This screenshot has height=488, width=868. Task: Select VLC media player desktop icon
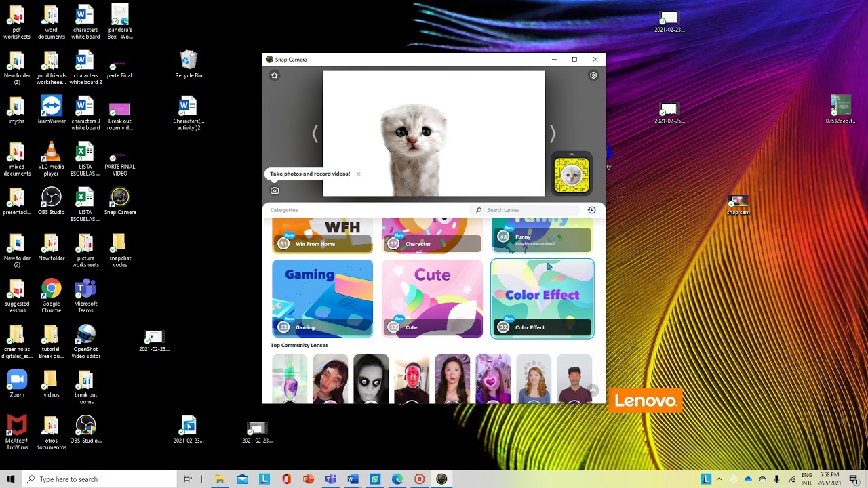click(x=52, y=159)
